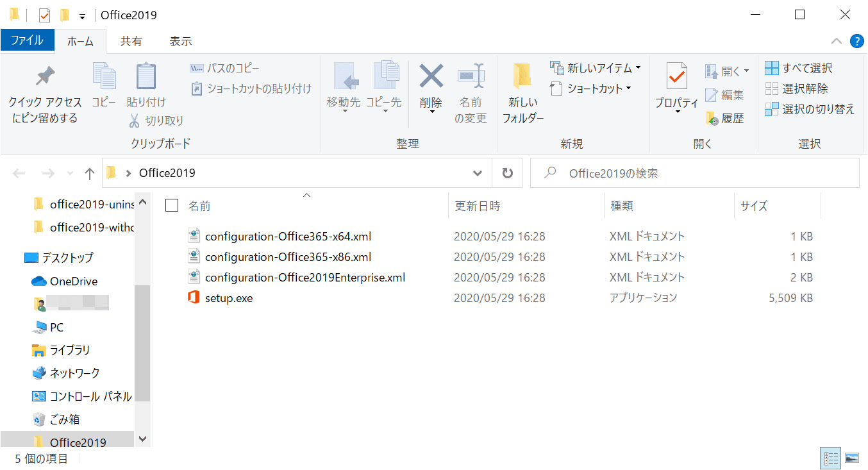868x470 pixels.
Task: Click the History (履歴) ribbon command
Action: tap(724, 118)
